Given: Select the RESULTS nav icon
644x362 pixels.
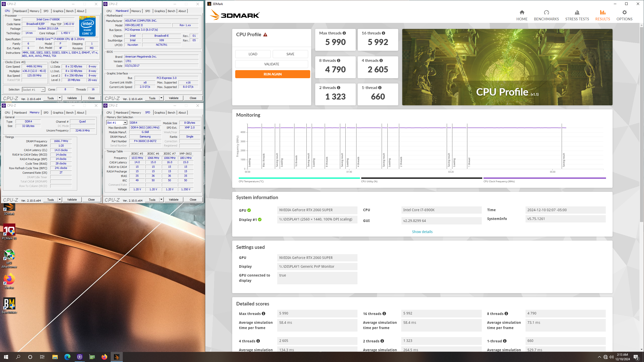Looking at the screenshot, I should point(602,13).
